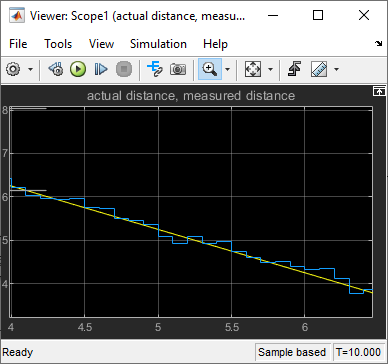Screen dimensions: 388x364
Task: Expand the Measurements dropdown arrow
Action: 336,69
